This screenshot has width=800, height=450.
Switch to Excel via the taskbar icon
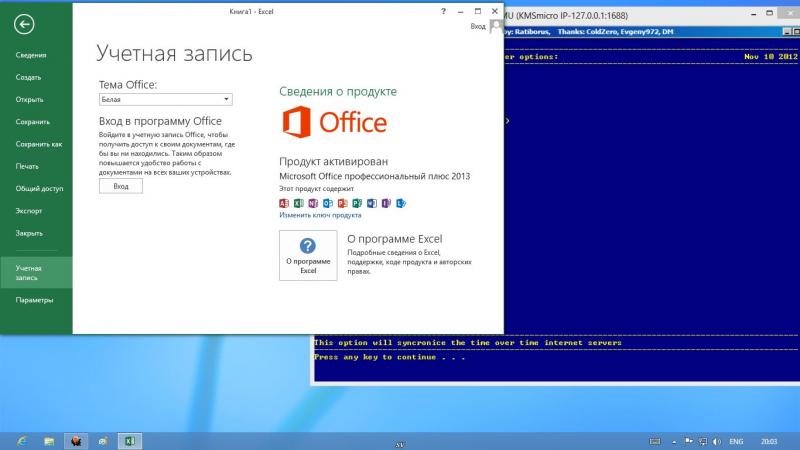tap(130, 441)
